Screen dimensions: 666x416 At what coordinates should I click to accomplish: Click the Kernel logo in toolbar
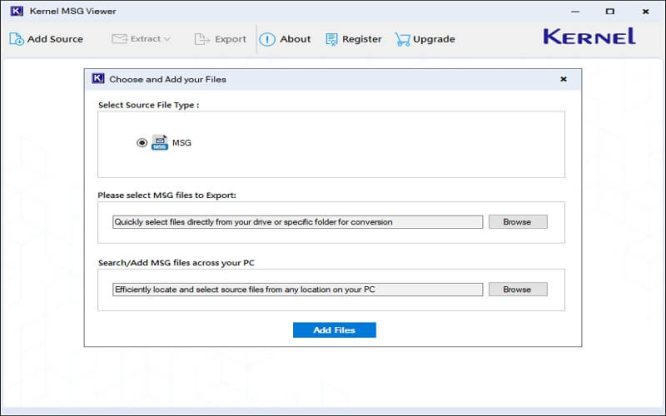point(589,37)
